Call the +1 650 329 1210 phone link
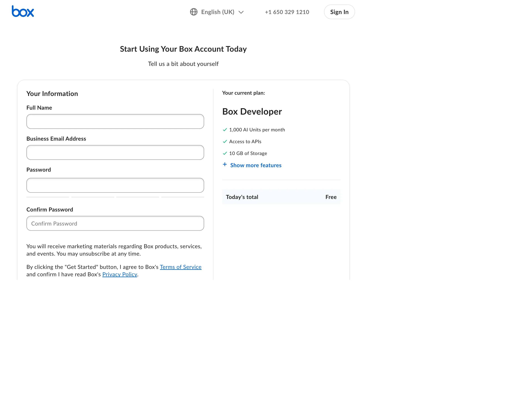Screen dimensions: 532x406 click(287, 12)
